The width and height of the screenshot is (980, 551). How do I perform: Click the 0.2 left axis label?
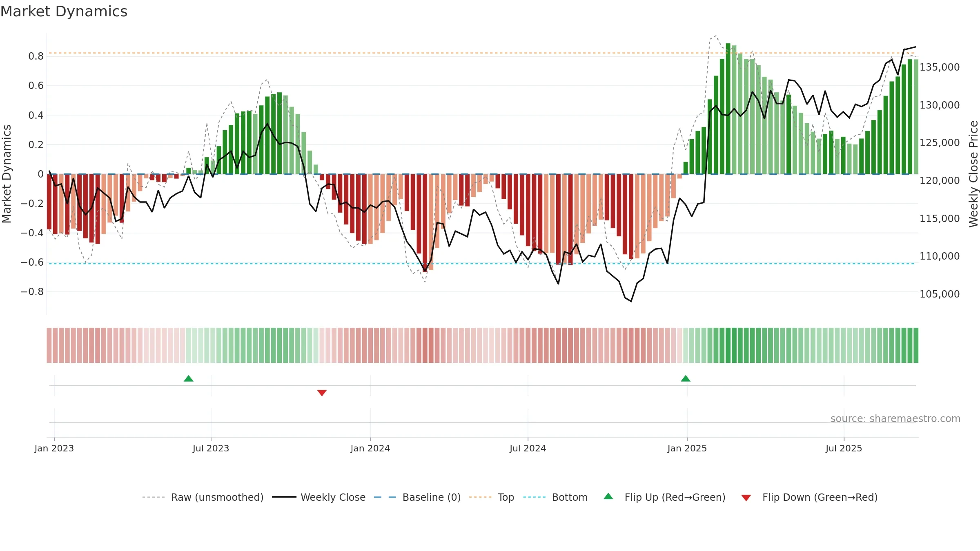[x=36, y=144]
